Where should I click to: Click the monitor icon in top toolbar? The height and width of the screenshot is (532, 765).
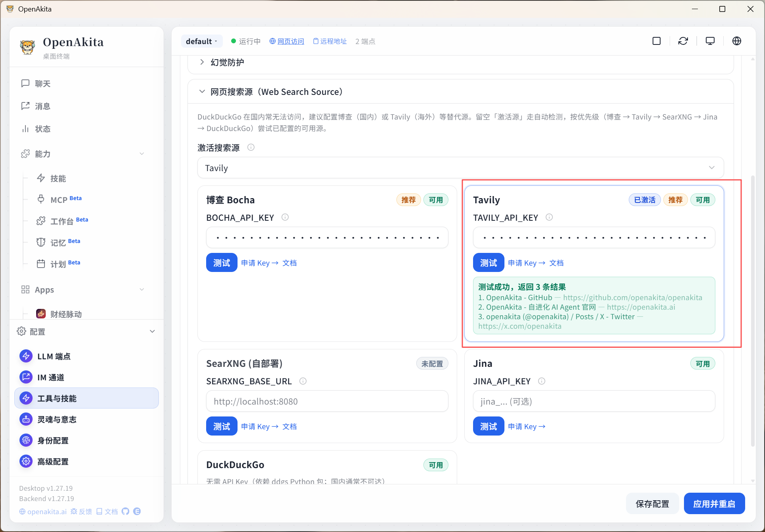coord(710,41)
